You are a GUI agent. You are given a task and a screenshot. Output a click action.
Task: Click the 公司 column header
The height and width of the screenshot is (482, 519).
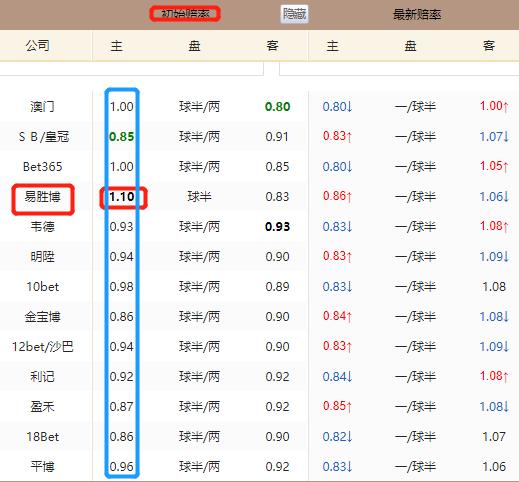(38, 46)
